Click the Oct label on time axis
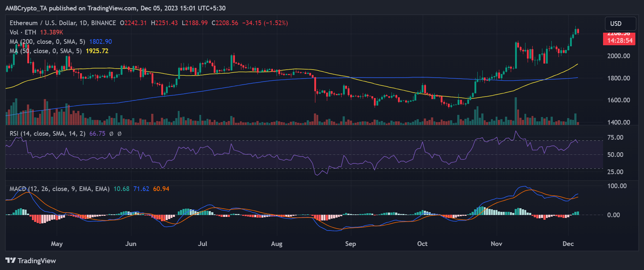This screenshot has width=644, height=270. tap(422, 244)
